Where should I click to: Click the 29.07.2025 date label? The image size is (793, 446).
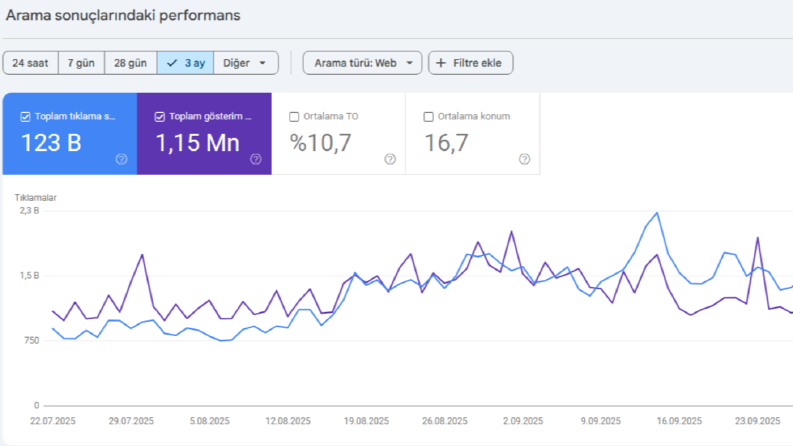131,421
